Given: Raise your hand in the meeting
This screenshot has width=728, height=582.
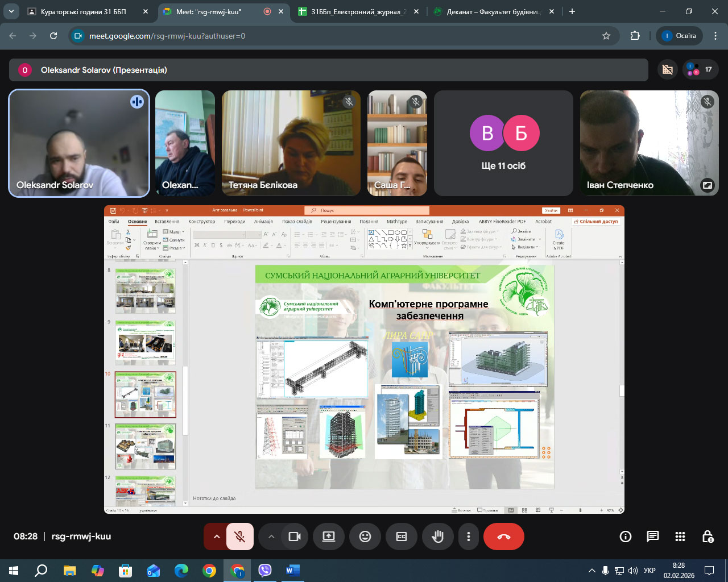Looking at the screenshot, I should (x=437, y=537).
